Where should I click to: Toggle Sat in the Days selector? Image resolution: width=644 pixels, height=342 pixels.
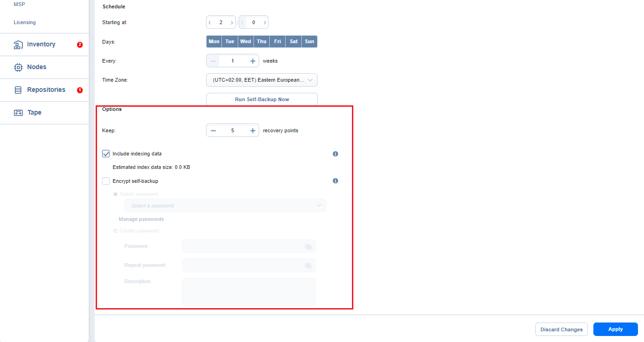293,41
